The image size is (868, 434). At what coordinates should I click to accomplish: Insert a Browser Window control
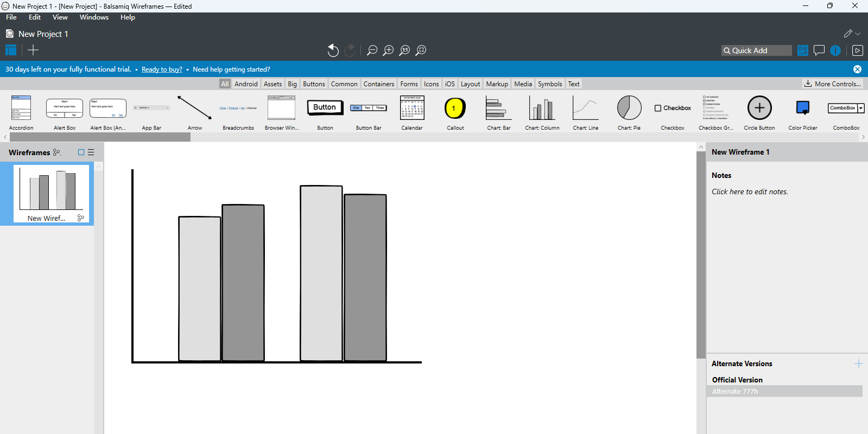click(282, 113)
